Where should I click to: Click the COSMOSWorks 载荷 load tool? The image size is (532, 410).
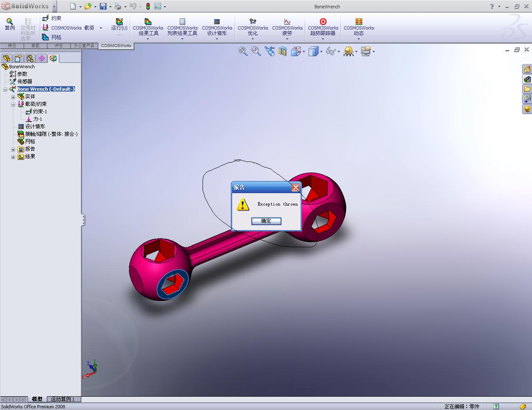(69, 27)
